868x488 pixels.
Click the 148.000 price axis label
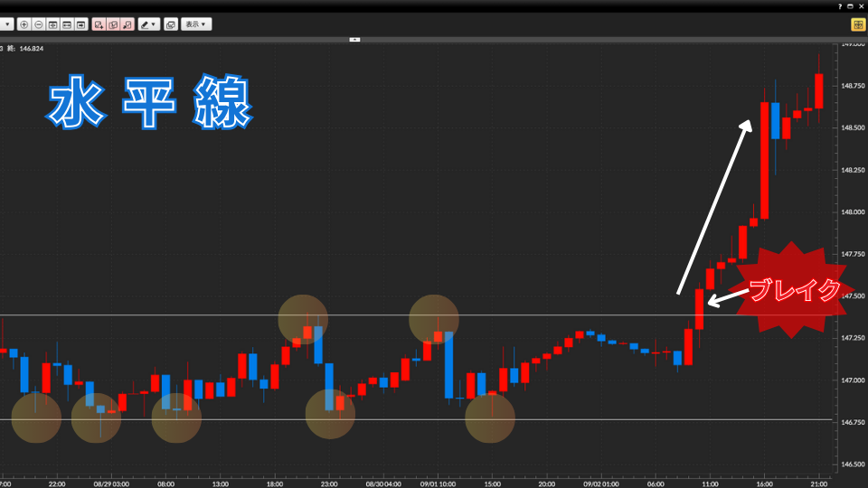(x=853, y=211)
